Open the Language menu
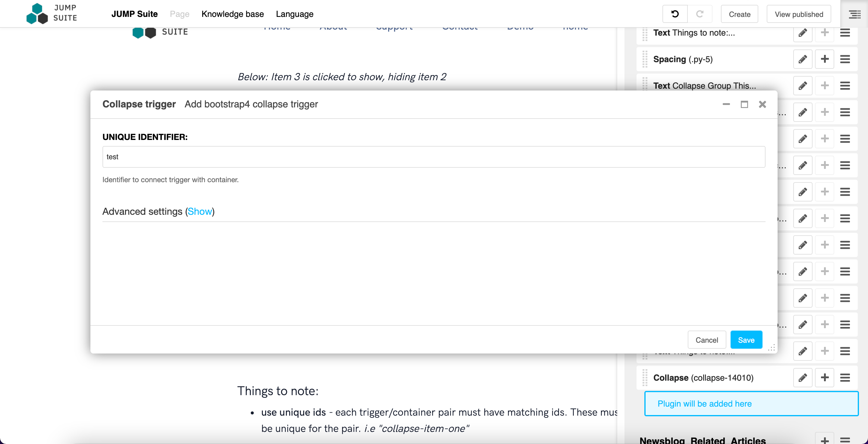 (294, 14)
